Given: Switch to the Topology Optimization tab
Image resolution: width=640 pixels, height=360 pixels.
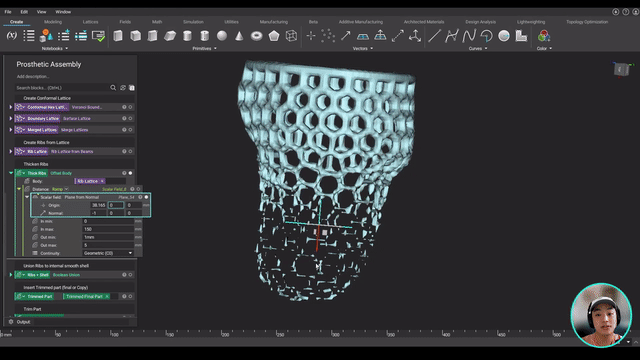Looking at the screenshot, I should tap(587, 22).
